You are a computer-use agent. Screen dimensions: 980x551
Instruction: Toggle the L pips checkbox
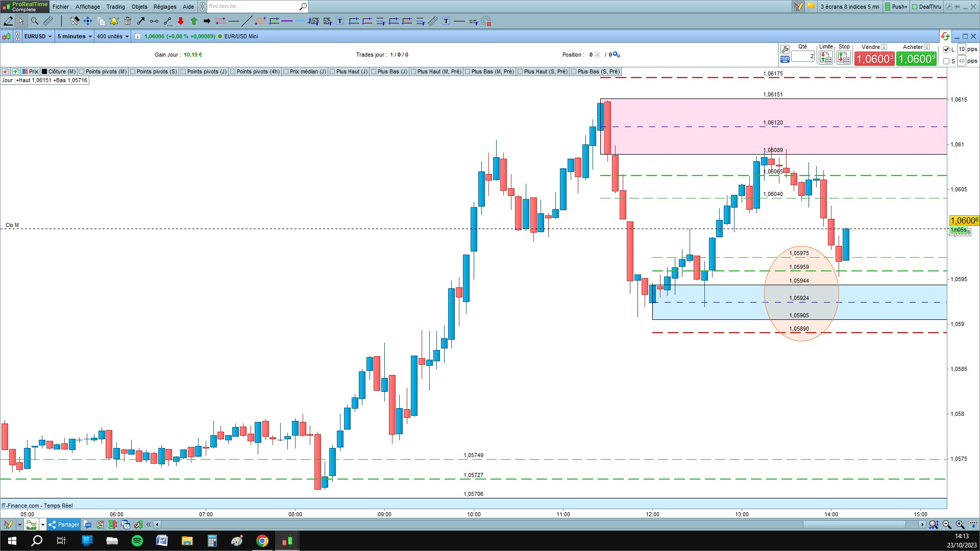pos(946,49)
